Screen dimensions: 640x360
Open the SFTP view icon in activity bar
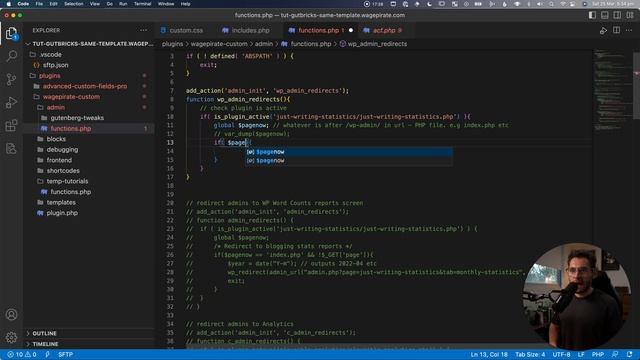(11, 148)
